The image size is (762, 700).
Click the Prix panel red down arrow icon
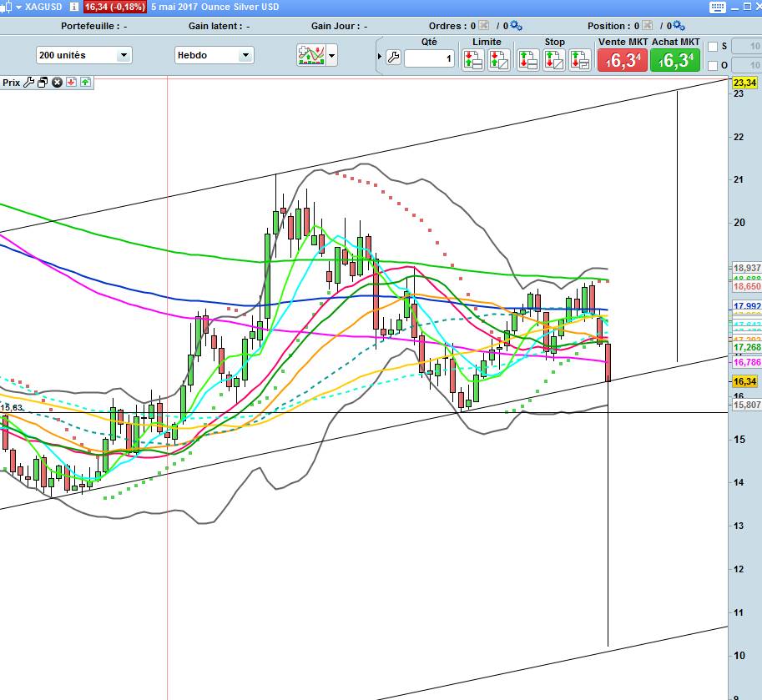71,82
